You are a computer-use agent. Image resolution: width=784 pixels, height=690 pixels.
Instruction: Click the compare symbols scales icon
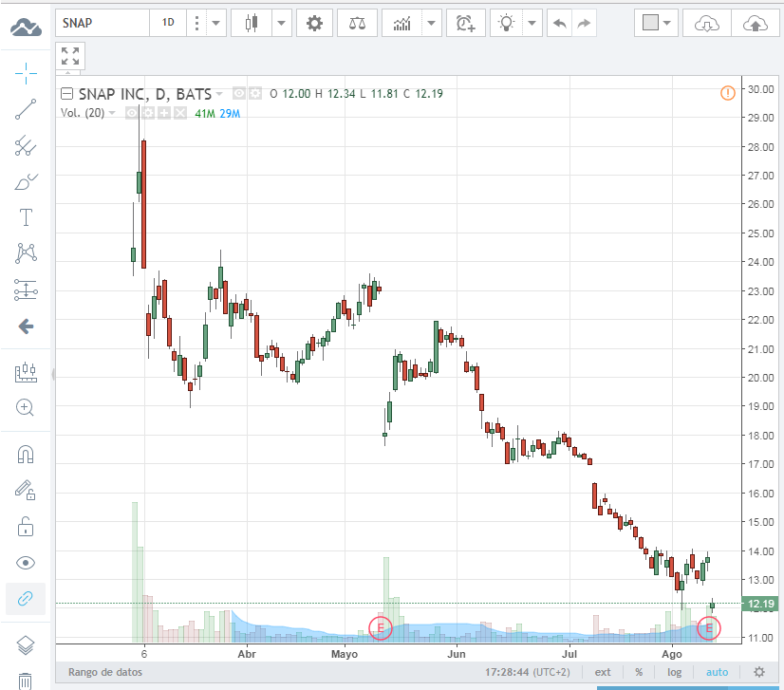tap(357, 23)
